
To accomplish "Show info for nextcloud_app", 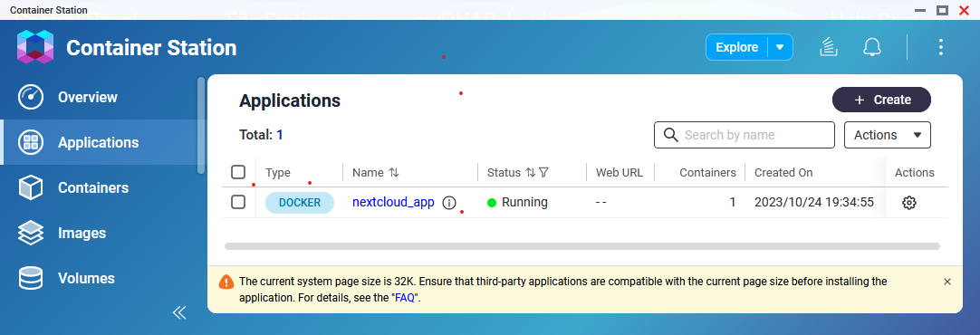I will click(448, 203).
